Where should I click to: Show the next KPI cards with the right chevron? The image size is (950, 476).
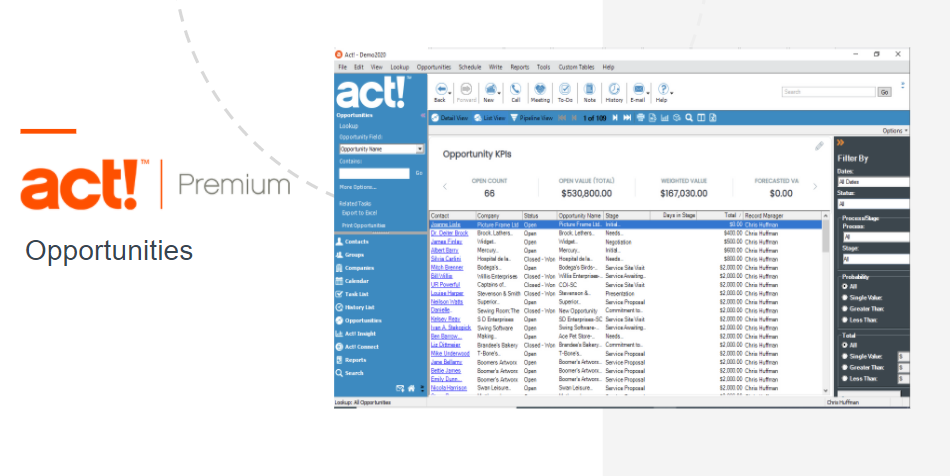(x=815, y=187)
